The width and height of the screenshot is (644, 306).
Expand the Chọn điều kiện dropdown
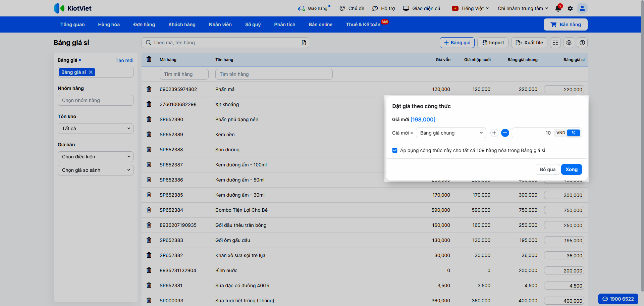click(96, 157)
